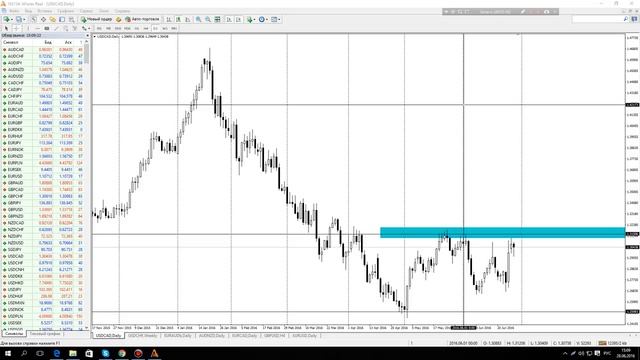The image size is (640, 360).
Task: Select the M15 timeframe button
Action: [x=118, y=29]
